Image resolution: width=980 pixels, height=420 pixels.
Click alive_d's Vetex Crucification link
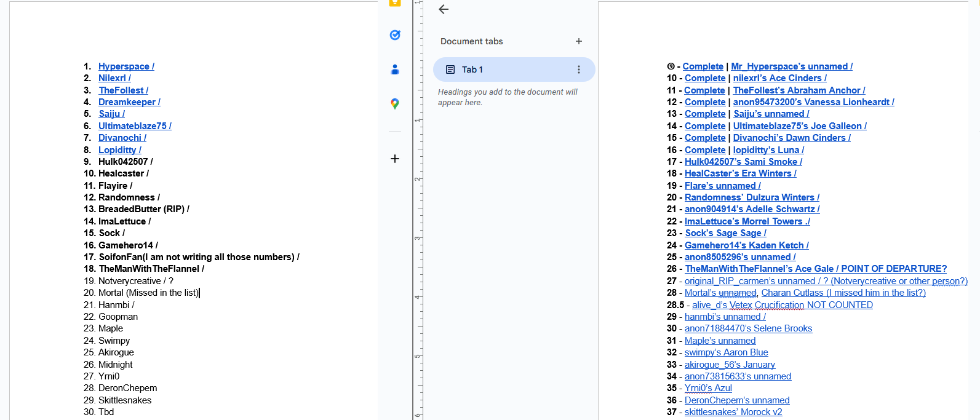pos(747,305)
